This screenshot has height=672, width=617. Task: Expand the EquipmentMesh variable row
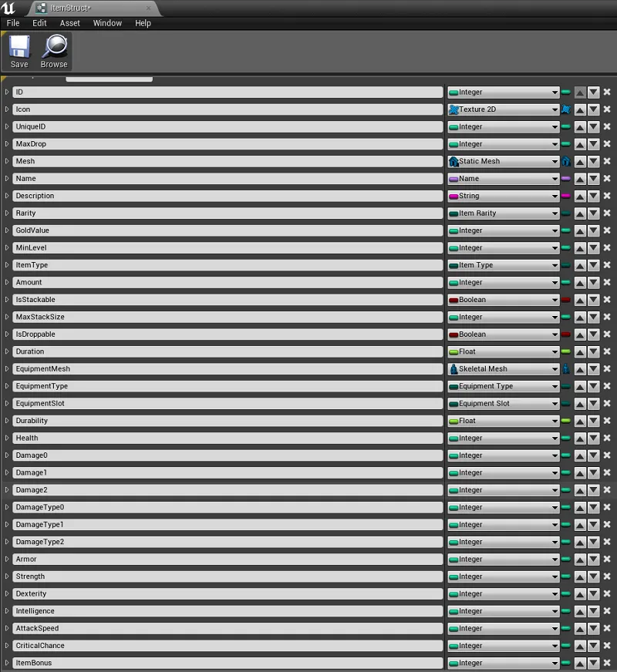tap(7, 369)
